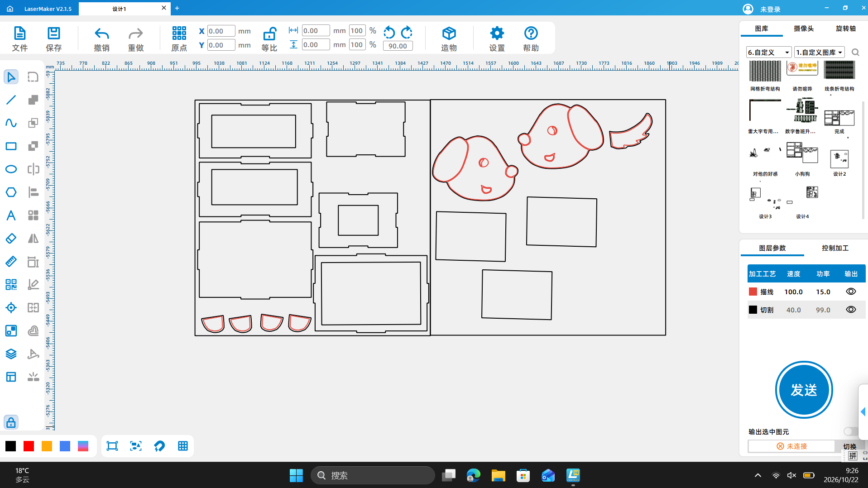Select the eraser tool
868x488 pixels.
point(11,239)
